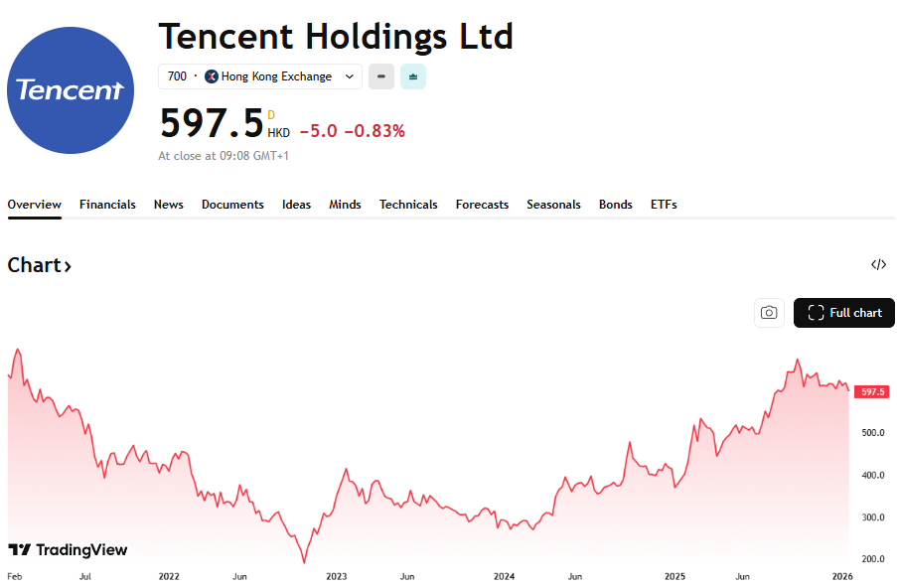897x588 pixels.
Task: Click the Tencent Holdings Ltd title
Action: [x=336, y=37]
